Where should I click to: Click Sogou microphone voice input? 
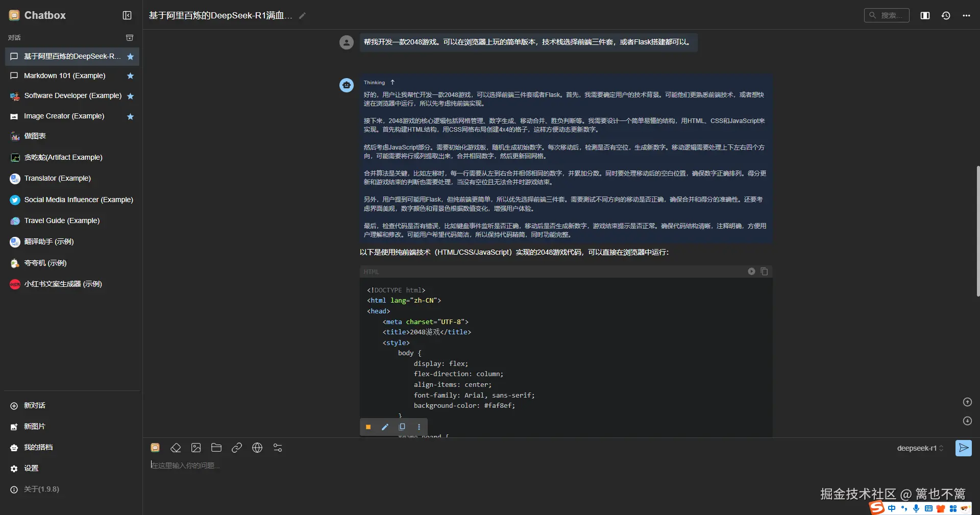(916, 508)
